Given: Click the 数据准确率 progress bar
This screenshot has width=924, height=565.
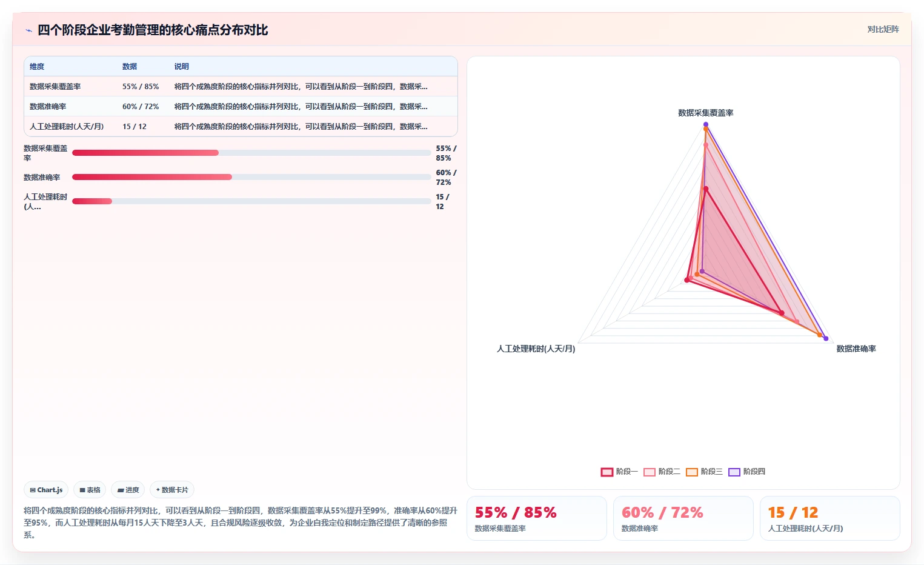Looking at the screenshot, I should 251,177.
